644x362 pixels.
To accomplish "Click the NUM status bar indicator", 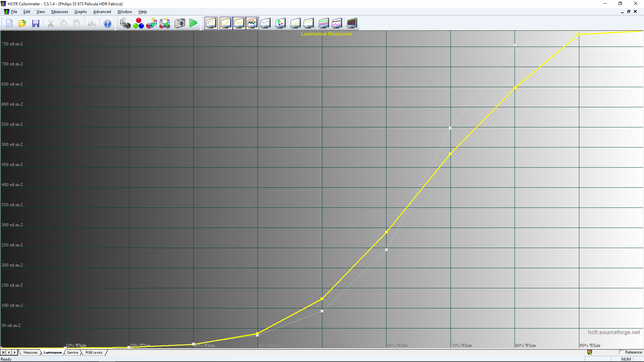I will coord(626,359).
